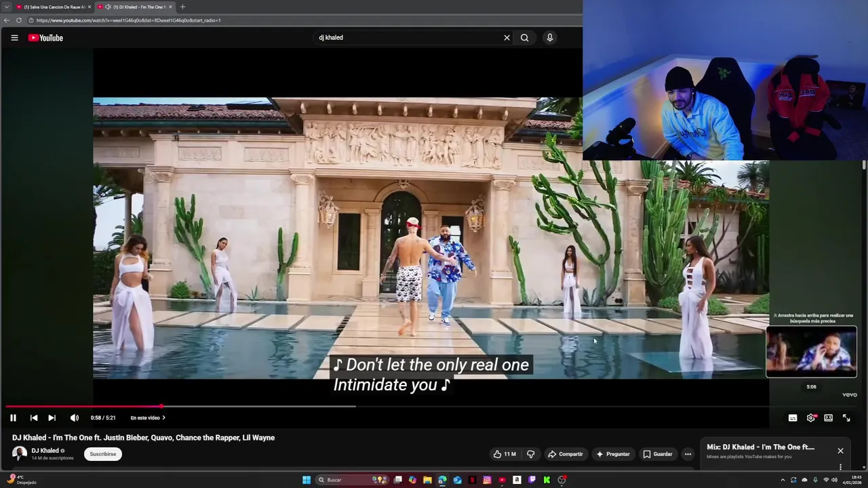Show hidden system tray icons
The width and height of the screenshot is (868, 488).
(x=783, y=480)
